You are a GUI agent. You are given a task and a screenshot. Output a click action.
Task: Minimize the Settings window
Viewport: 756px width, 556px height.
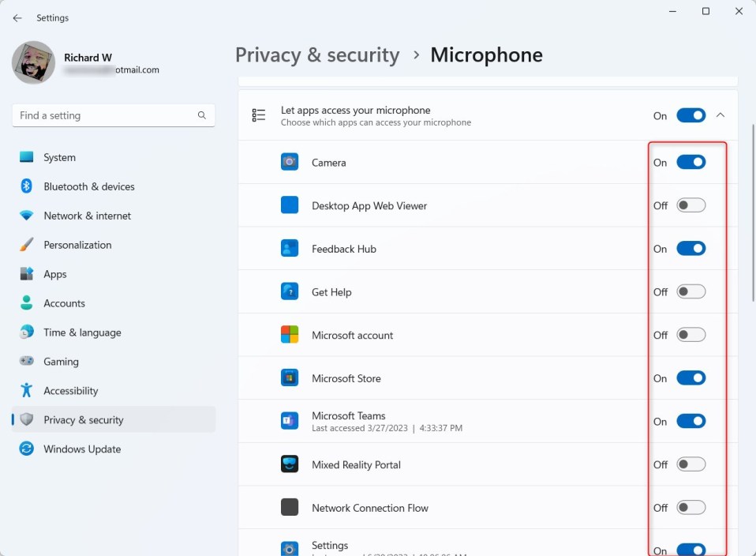[x=672, y=11]
